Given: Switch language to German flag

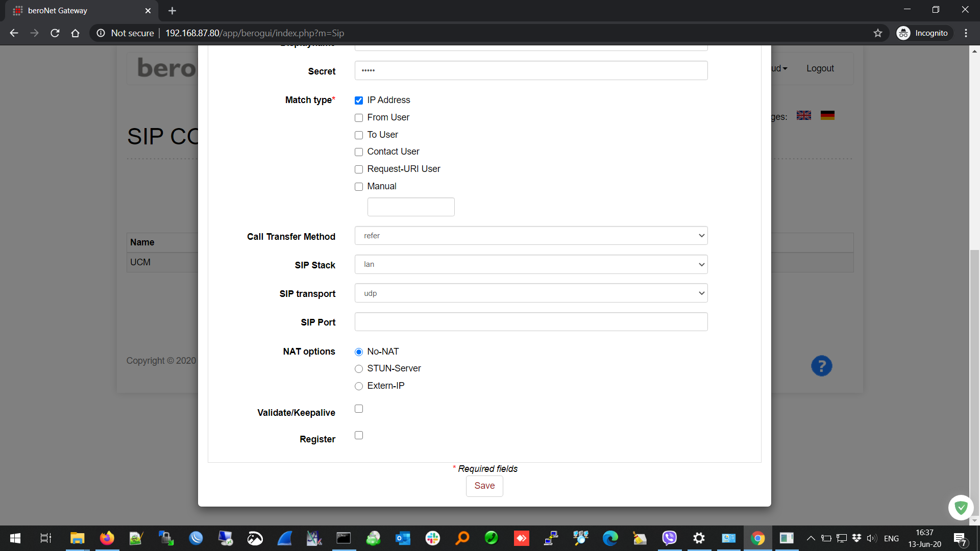Looking at the screenshot, I should 827,115.
